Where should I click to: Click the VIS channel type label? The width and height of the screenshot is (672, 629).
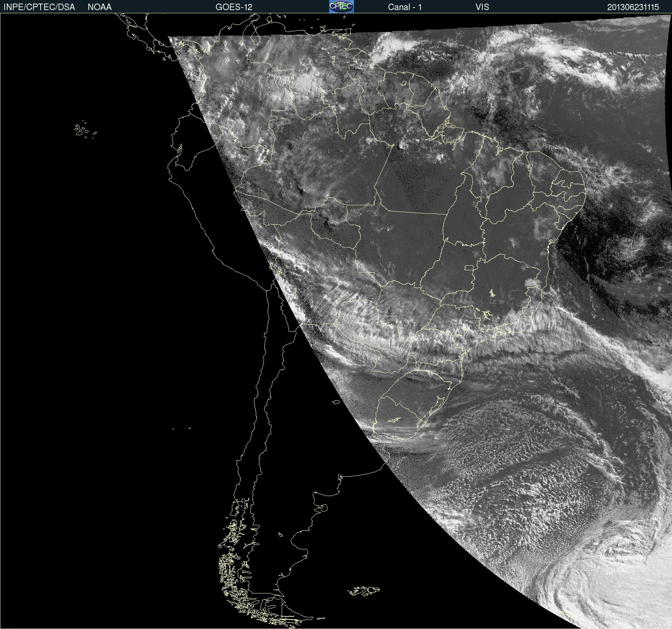(x=482, y=7)
